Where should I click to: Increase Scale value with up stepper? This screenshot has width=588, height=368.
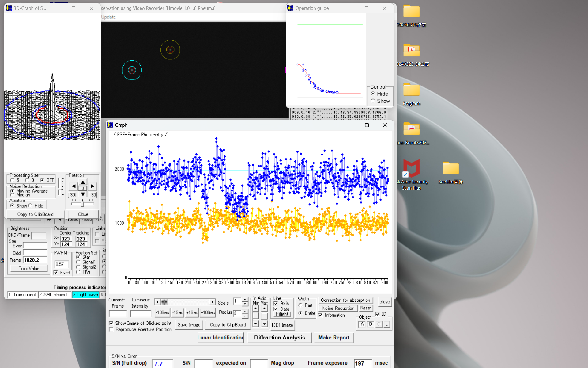(x=245, y=300)
